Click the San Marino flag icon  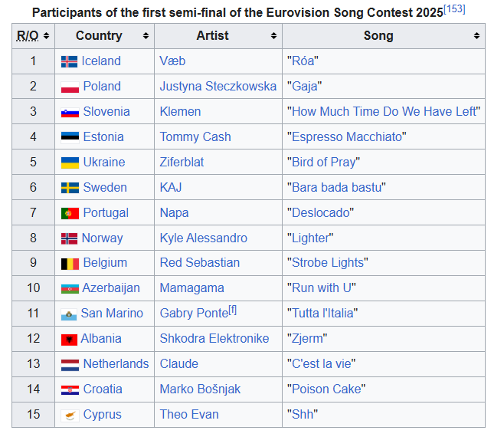[69, 314]
